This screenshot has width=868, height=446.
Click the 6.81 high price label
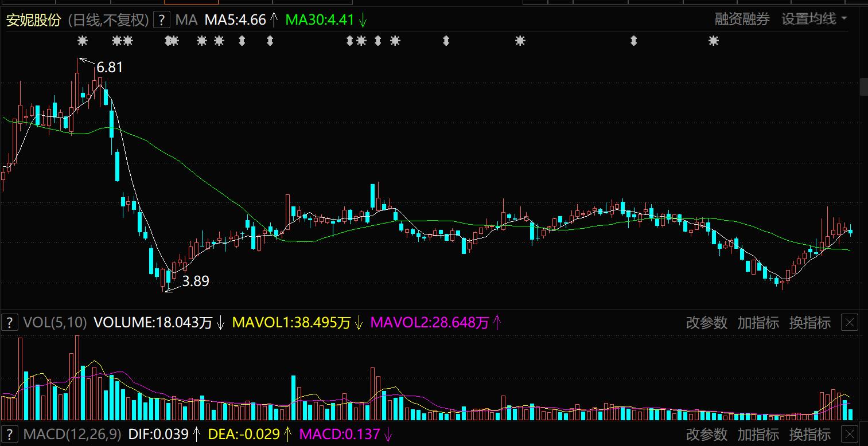[110, 68]
